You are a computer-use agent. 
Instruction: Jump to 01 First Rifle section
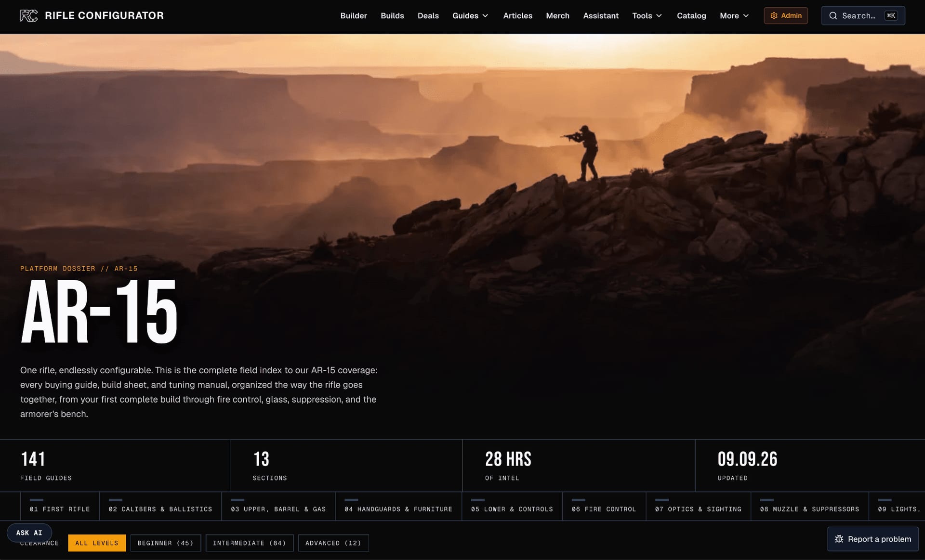[60, 507]
